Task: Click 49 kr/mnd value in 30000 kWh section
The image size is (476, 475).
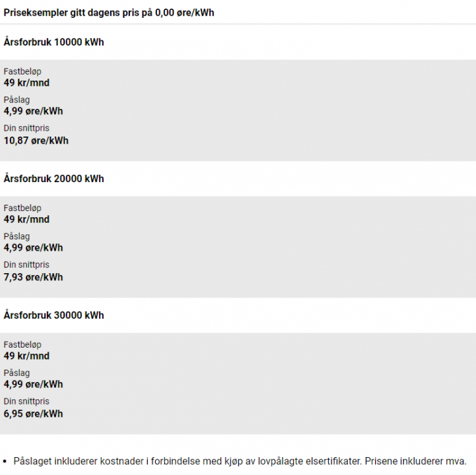Action: (26, 356)
